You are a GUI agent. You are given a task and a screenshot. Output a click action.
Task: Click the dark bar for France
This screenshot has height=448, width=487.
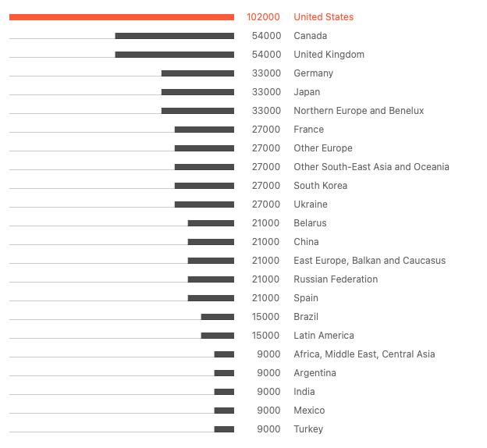coord(204,130)
